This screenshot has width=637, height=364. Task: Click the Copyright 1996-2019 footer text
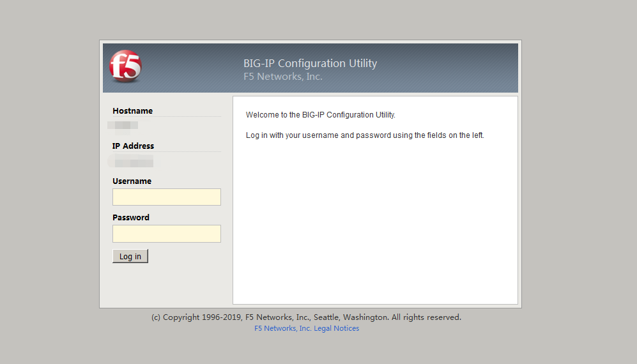pyautogui.click(x=306, y=317)
